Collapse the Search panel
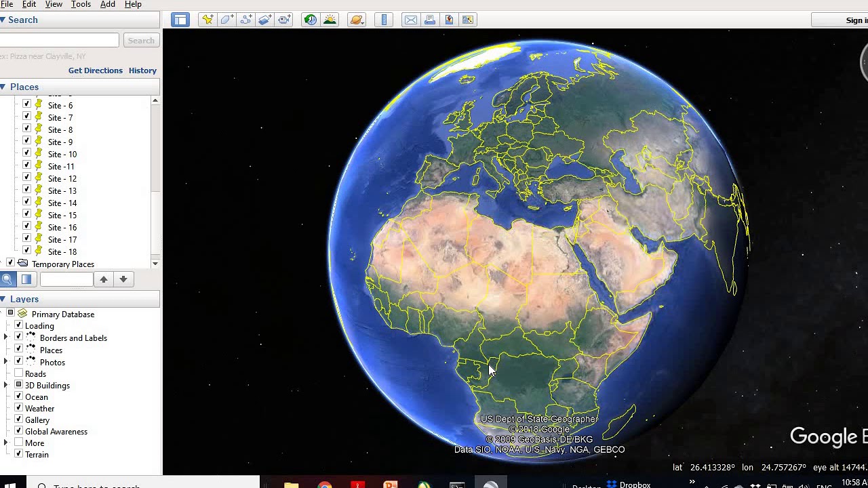Viewport: 868px width, 488px height. click(x=3, y=20)
